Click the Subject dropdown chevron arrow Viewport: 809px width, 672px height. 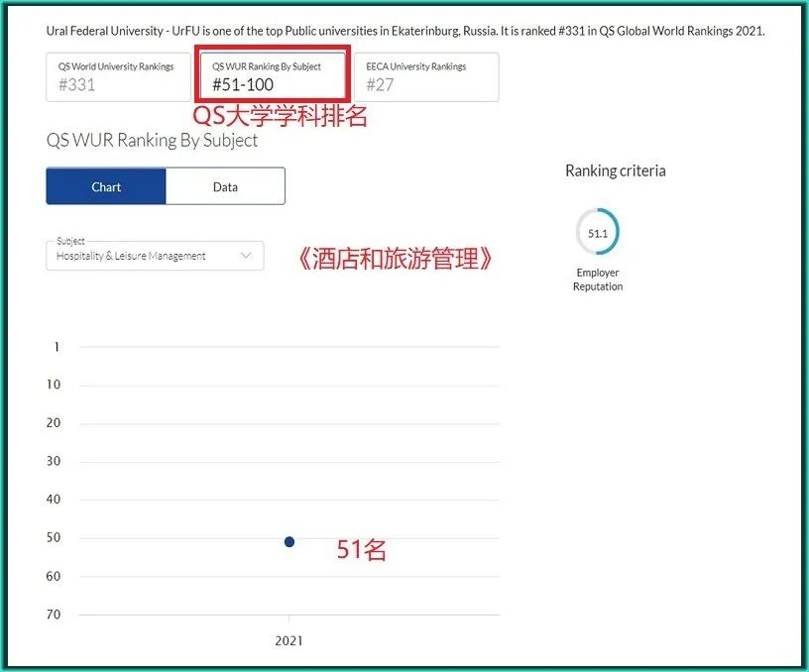coord(246,256)
